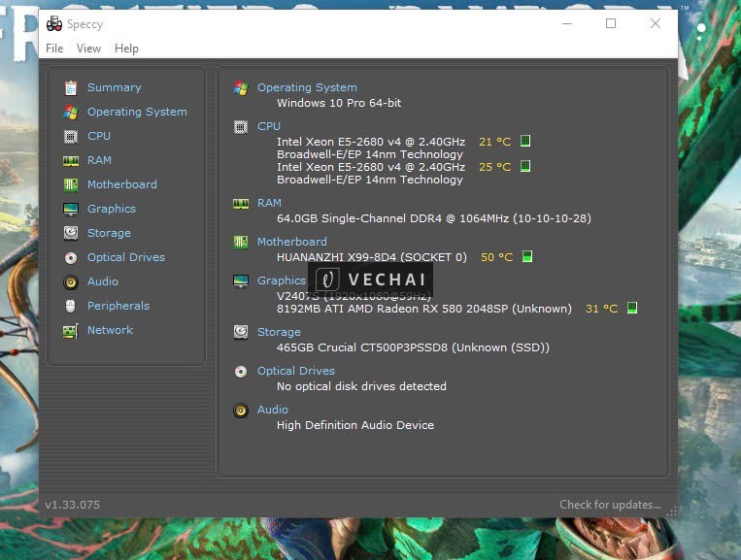Open Audio section via speaker icon

pyautogui.click(x=70, y=281)
